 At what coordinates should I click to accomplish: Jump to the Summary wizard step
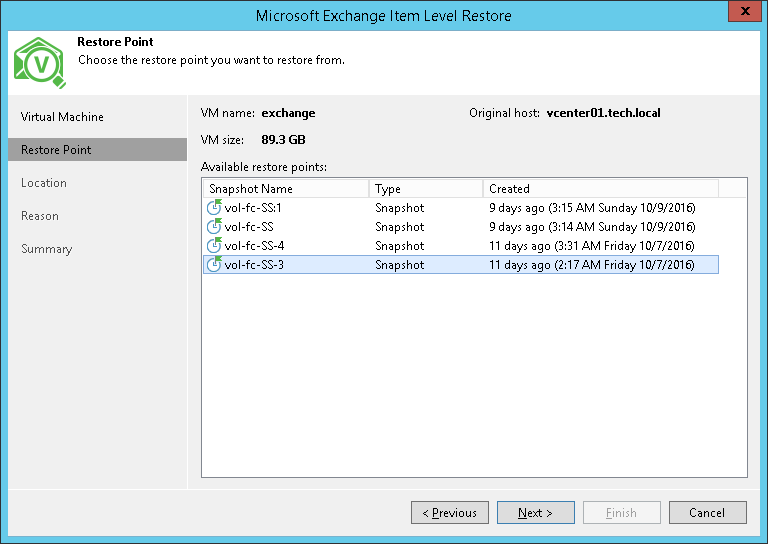[x=47, y=249]
